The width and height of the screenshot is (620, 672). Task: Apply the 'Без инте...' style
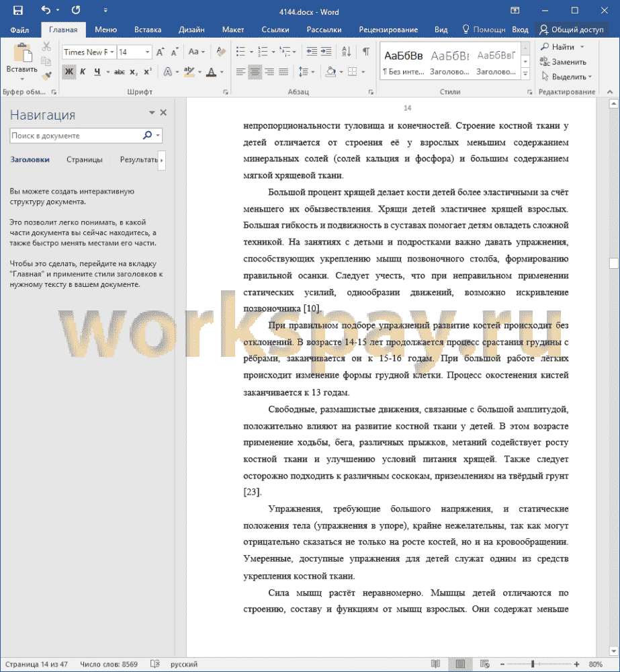404,61
